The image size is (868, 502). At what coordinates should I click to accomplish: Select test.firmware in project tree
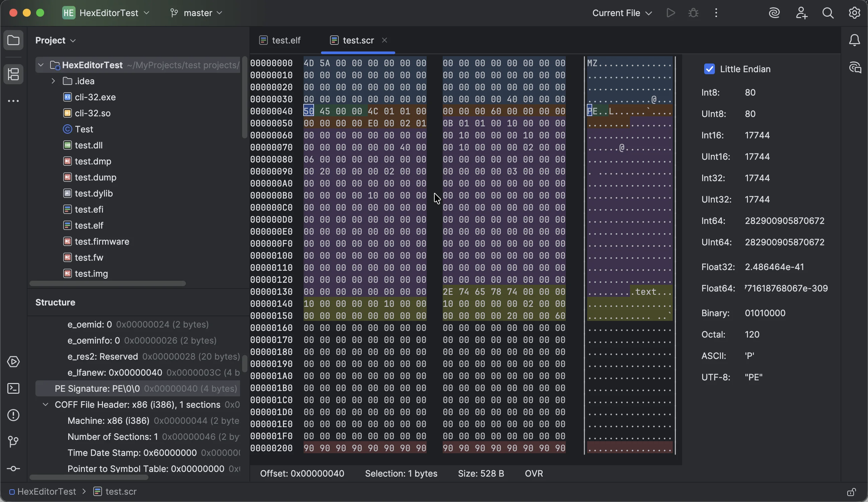(96, 242)
